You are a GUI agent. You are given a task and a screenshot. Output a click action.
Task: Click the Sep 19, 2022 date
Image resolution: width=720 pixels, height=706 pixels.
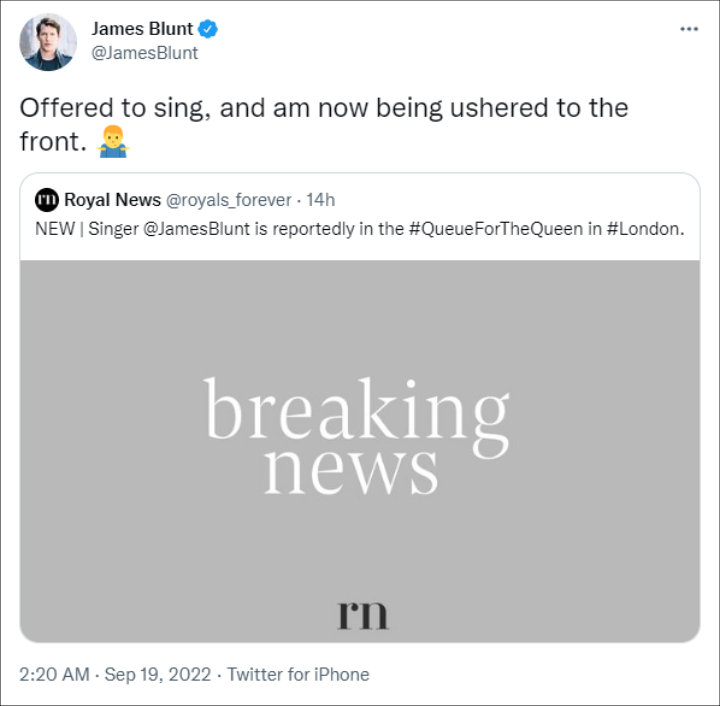158,674
